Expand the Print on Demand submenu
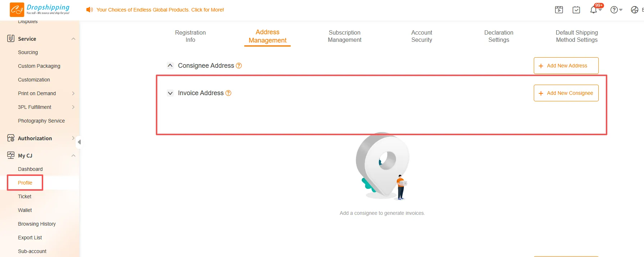The image size is (644, 257). [x=73, y=93]
